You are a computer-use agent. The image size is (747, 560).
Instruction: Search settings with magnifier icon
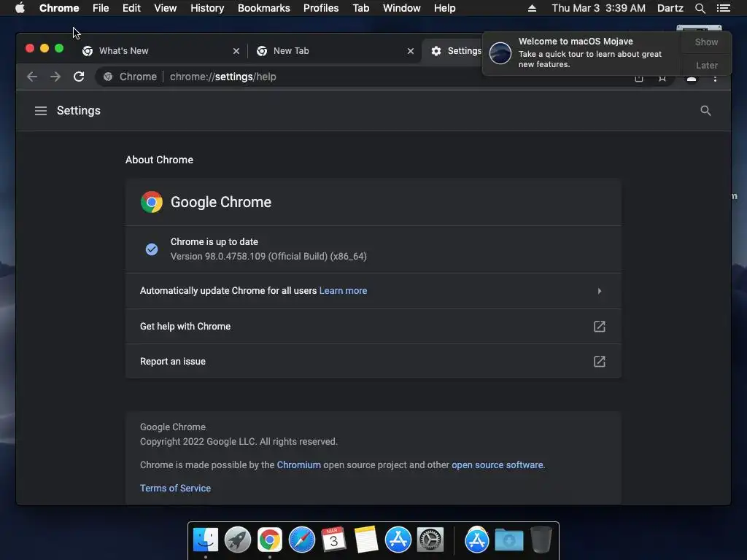[x=705, y=111]
